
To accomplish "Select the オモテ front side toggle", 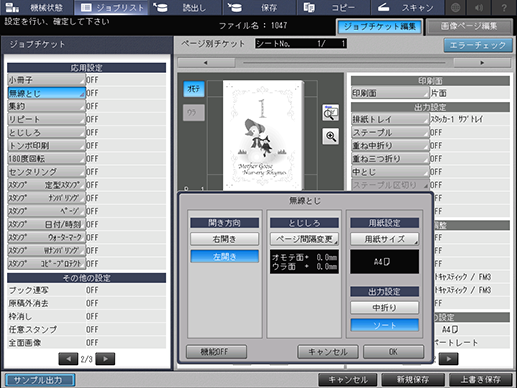I will click(194, 89).
